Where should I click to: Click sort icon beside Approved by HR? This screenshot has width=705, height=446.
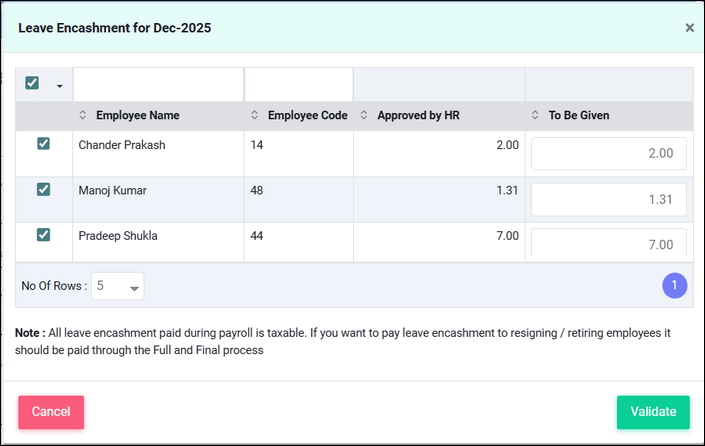364,116
